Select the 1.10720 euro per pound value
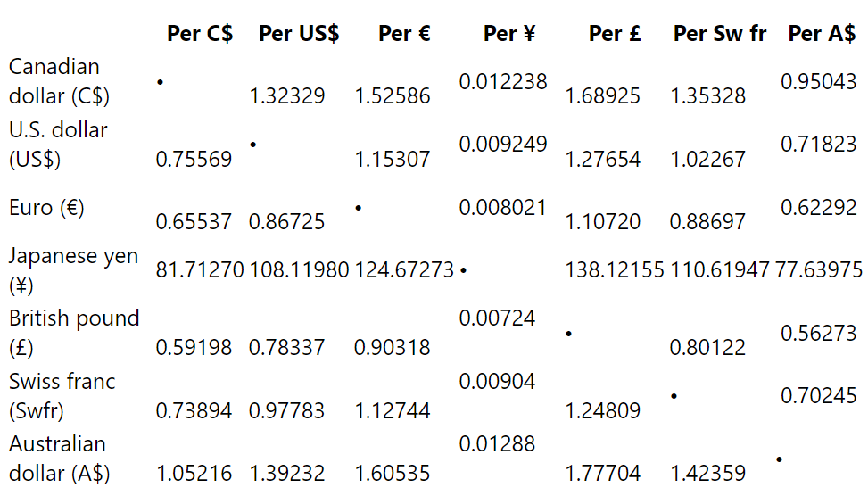The height and width of the screenshot is (496, 868). (x=603, y=222)
